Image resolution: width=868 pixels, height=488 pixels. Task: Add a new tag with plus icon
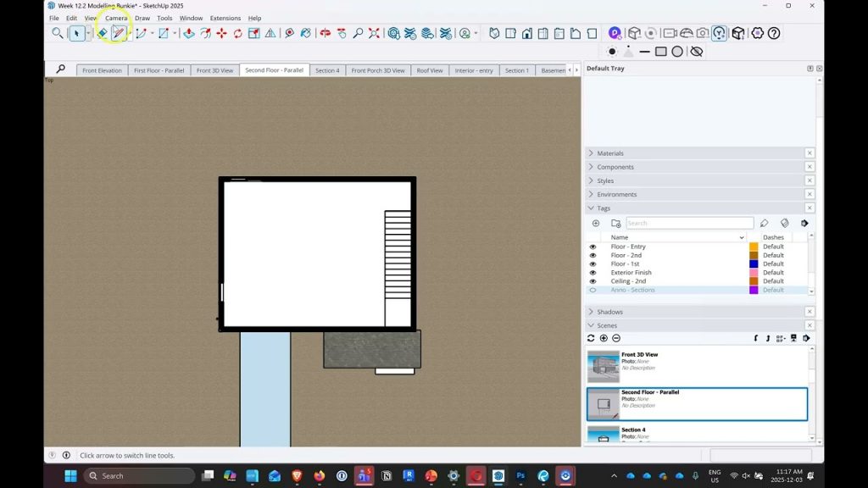tap(596, 224)
